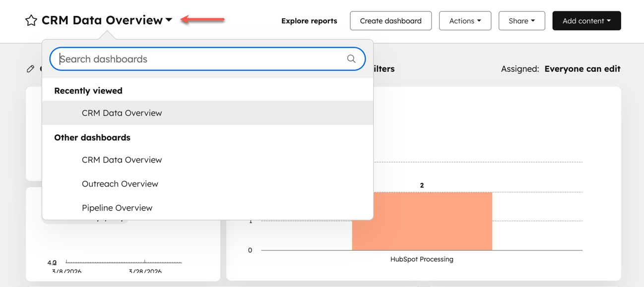Viewport: 644px width, 287px height.
Task: Select CRM Data Overview under Other dashboards
Action: pos(207,160)
